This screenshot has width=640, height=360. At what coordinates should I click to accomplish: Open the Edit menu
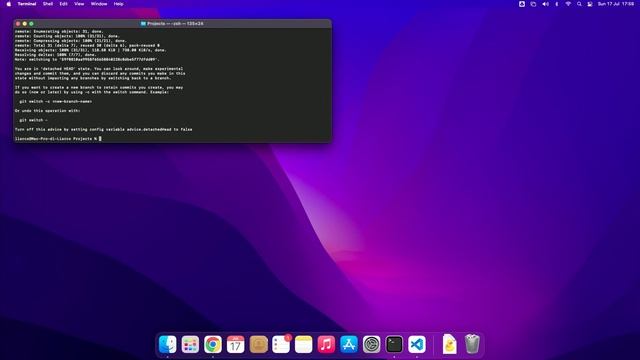pyautogui.click(x=63, y=4)
